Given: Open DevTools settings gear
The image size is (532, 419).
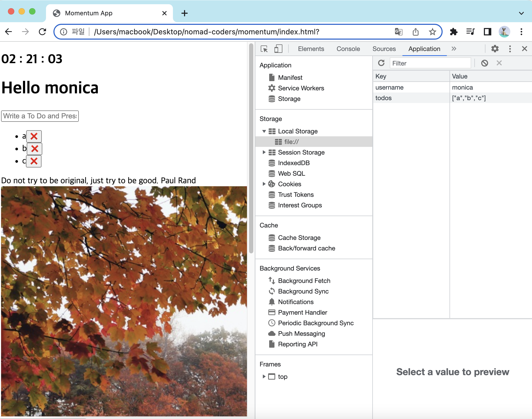Looking at the screenshot, I should coord(495,49).
